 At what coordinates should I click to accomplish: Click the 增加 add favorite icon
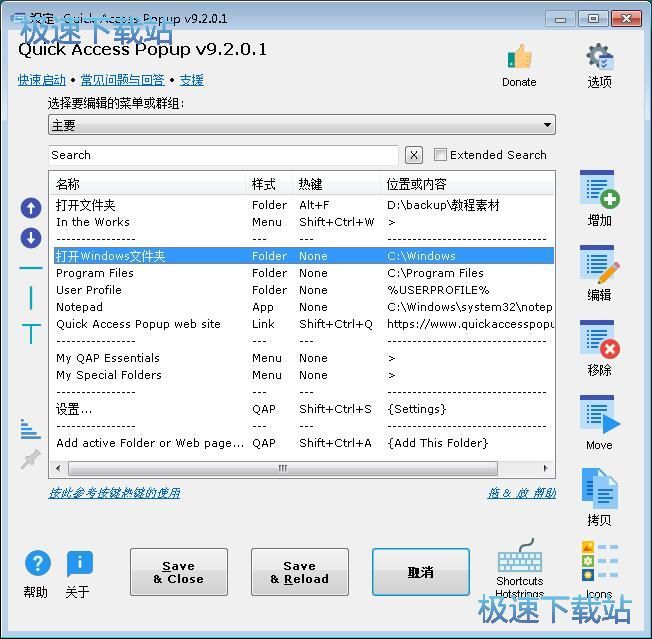coord(599,189)
